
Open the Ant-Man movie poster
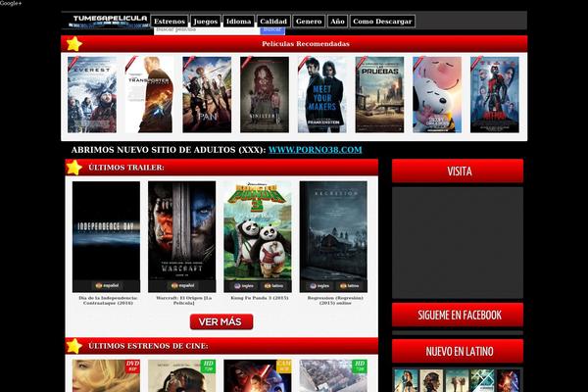(495, 94)
